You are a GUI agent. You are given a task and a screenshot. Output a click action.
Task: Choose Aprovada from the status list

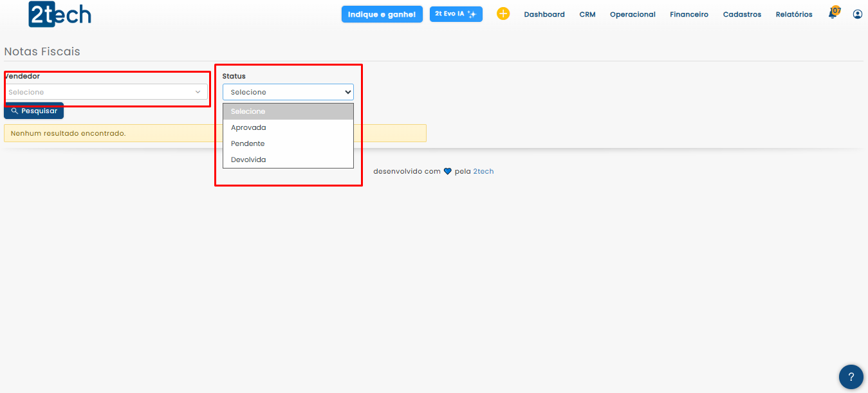248,127
